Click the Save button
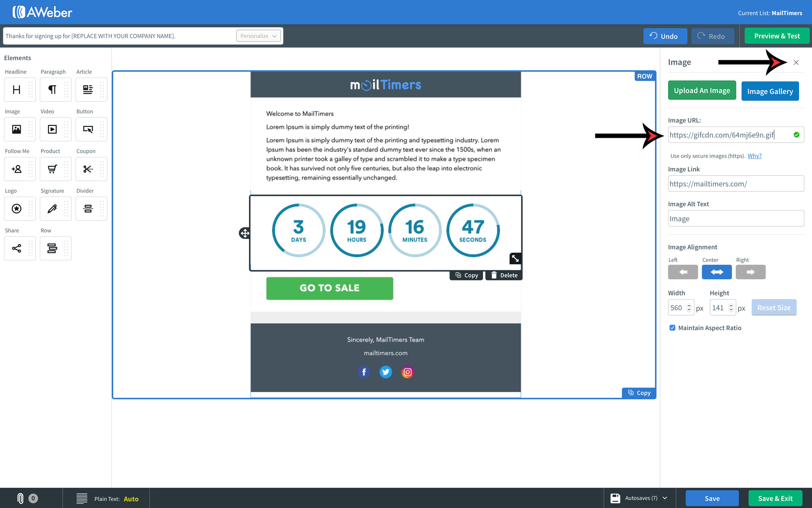The image size is (812, 508). (x=712, y=498)
